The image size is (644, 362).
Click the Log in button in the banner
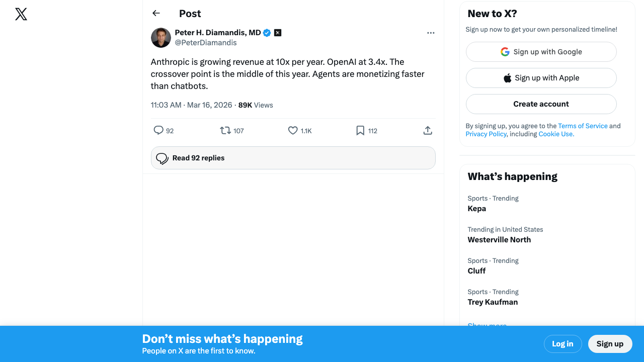point(562,344)
